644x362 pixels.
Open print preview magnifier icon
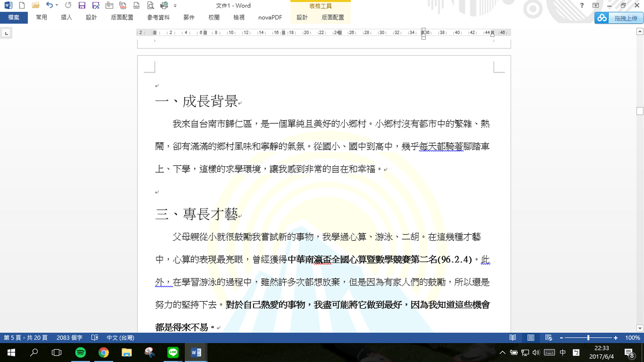coord(150,6)
